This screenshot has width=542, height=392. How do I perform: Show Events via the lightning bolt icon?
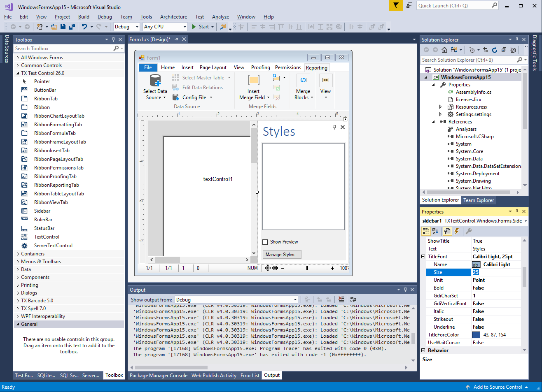tap(456, 231)
